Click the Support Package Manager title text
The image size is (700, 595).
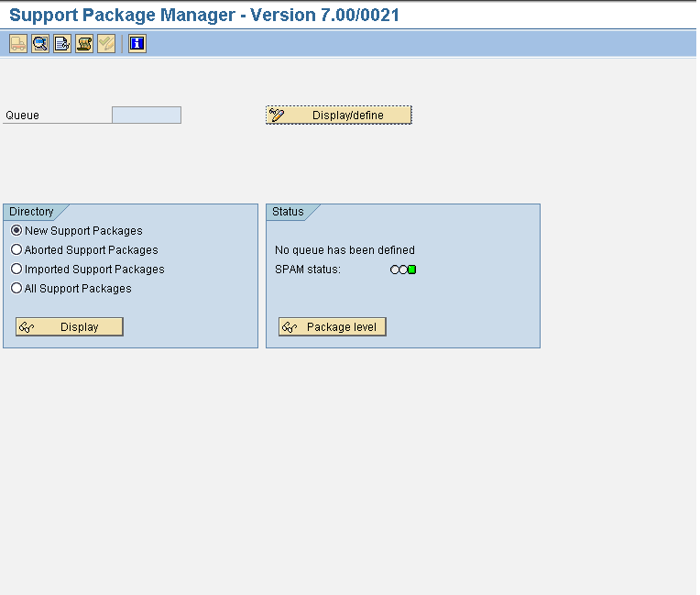pyautogui.click(x=204, y=15)
